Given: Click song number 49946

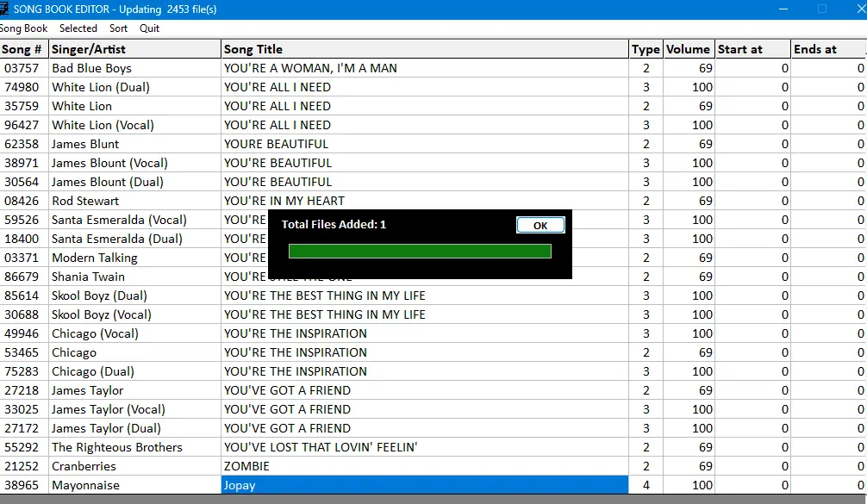Looking at the screenshot, I should point(24,333).
